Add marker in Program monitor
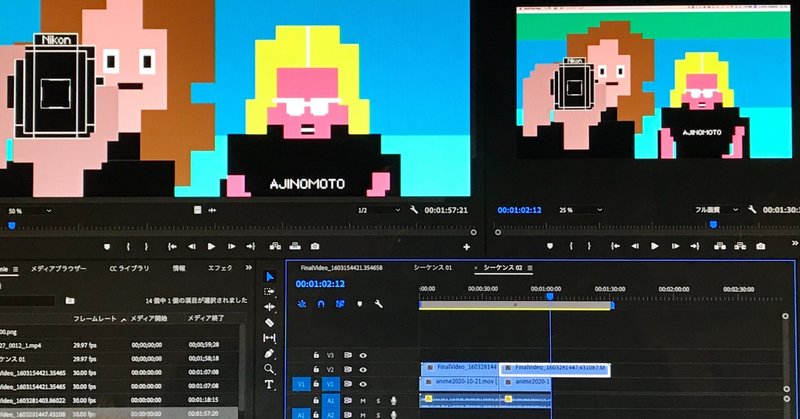The image size is (800, 419). point(549,246)
